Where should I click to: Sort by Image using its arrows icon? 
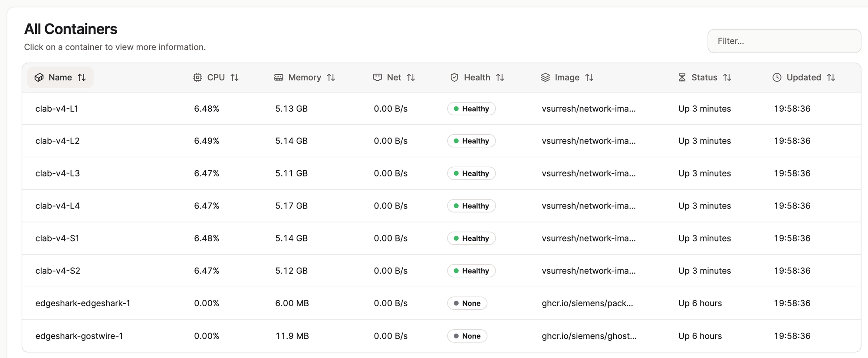click(x=589, y=77)
